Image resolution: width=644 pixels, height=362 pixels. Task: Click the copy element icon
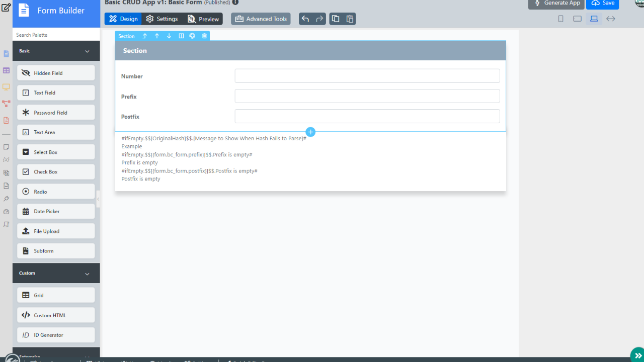[336, 19]
